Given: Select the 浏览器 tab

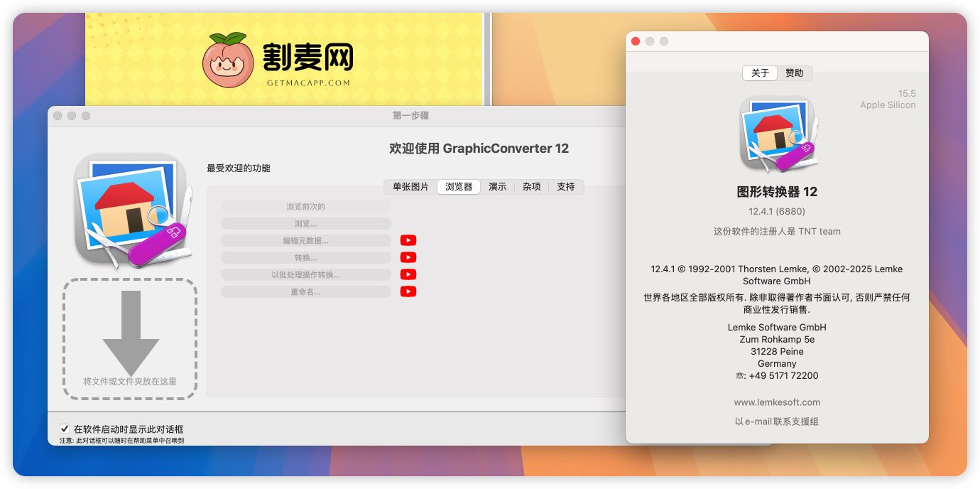Looking at the screenshot, I should tap(459, 187).
